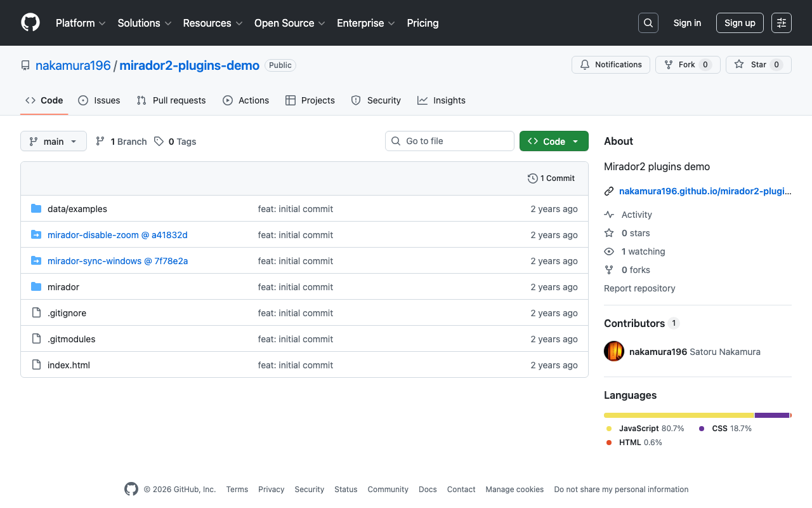Open the search magnifier icon button

[648, 23]
